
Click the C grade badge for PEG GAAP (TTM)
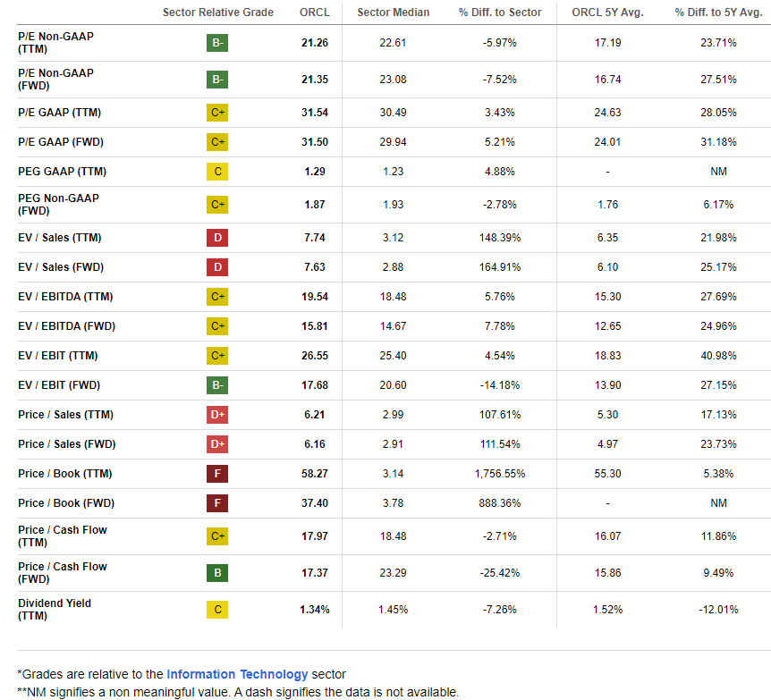pos(217,172)
